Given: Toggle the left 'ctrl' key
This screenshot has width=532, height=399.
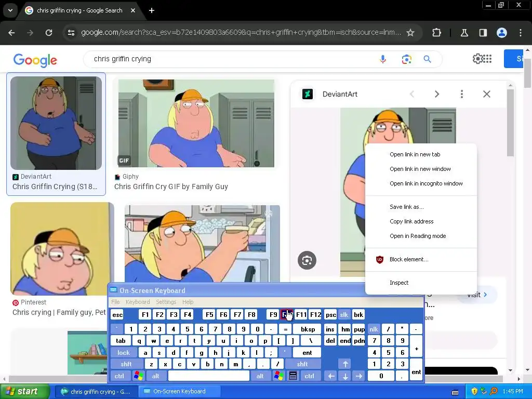Looking at the screenshot, I should pos(119,376).
